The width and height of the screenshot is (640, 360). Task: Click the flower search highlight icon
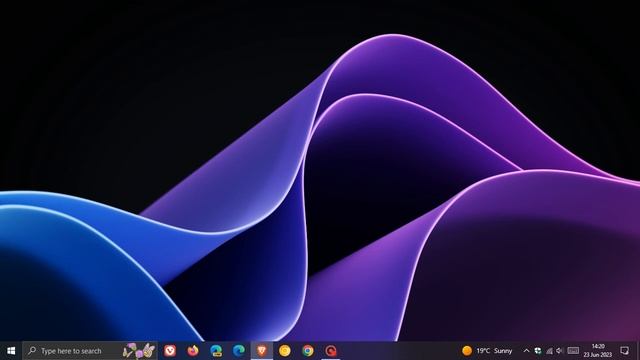(x=139, y=351)
